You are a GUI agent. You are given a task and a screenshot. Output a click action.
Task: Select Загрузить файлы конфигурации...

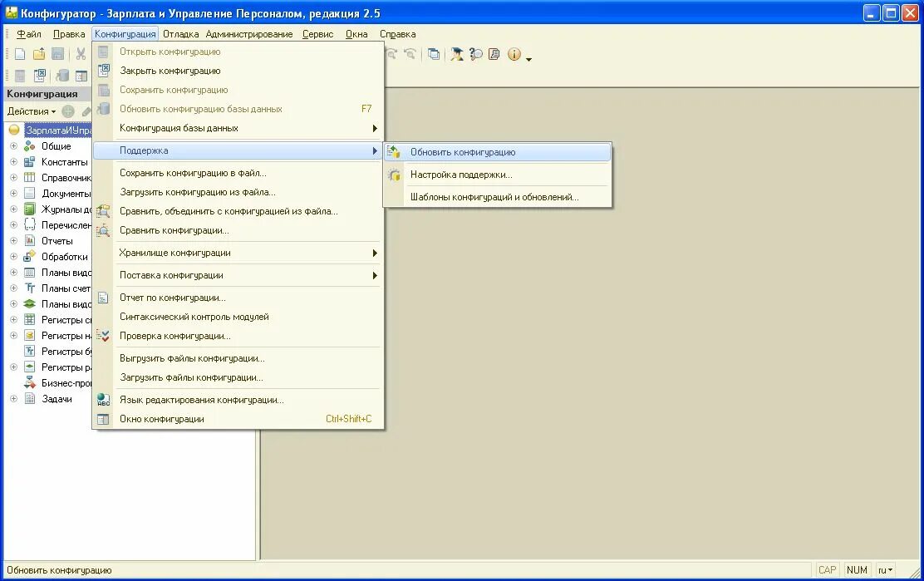238,377
